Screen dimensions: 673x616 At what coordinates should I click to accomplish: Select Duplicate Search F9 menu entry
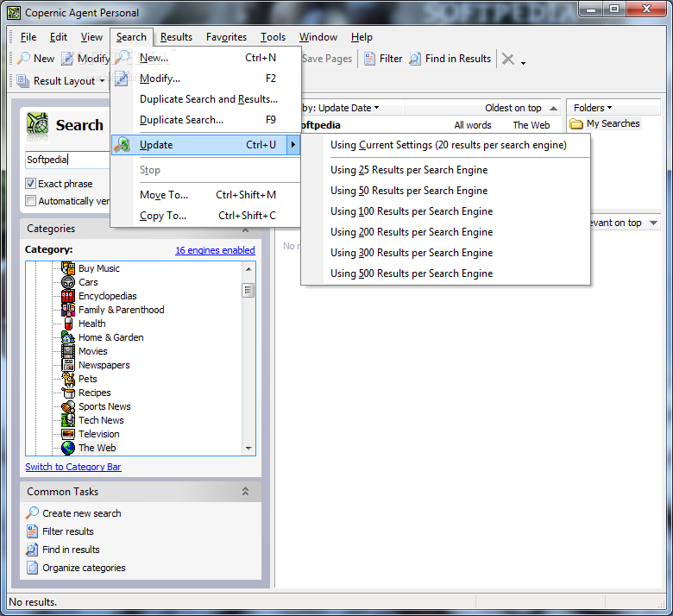point(205,120)
